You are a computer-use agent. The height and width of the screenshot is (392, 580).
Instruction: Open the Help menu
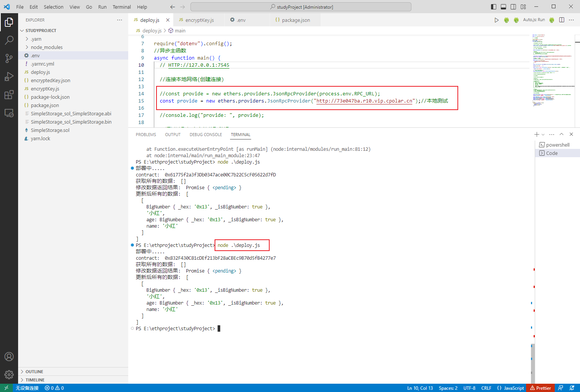click(142, 7)
